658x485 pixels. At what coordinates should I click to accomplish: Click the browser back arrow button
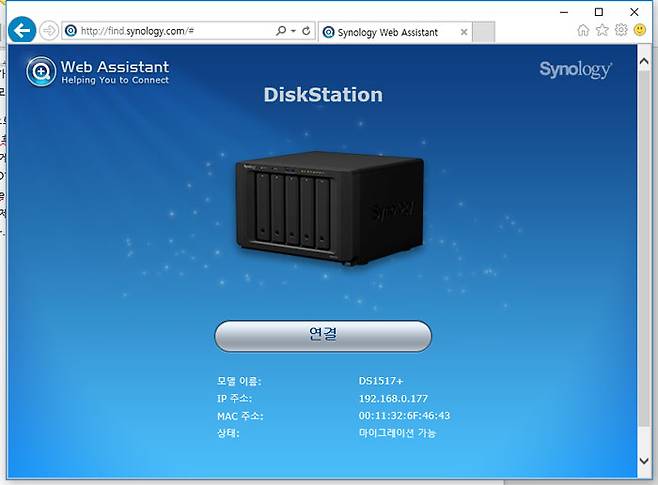point(22,30)
